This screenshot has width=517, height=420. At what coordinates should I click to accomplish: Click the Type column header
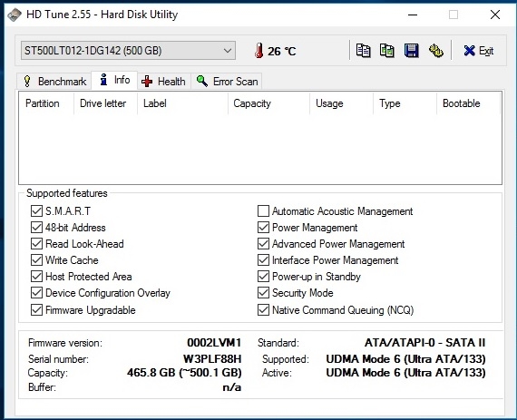pos(405,103)
